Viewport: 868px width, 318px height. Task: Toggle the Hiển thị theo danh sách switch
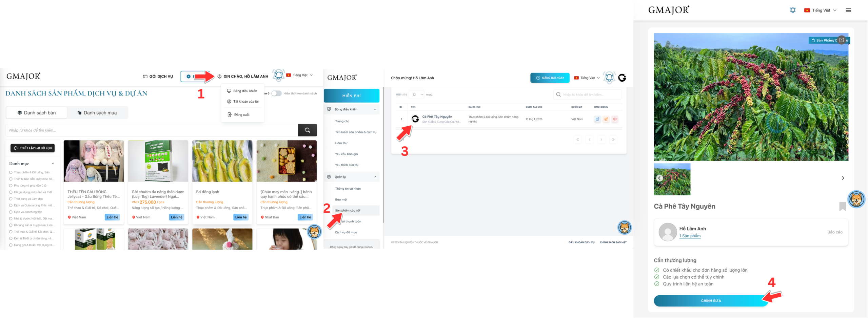point(276,93)
